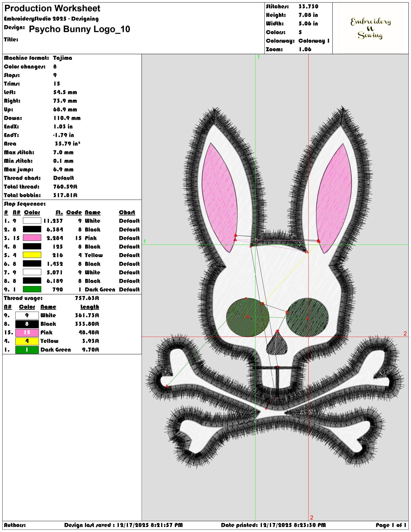
Task: Click the bunny's left green eye in preview
Action: [247, 317]
